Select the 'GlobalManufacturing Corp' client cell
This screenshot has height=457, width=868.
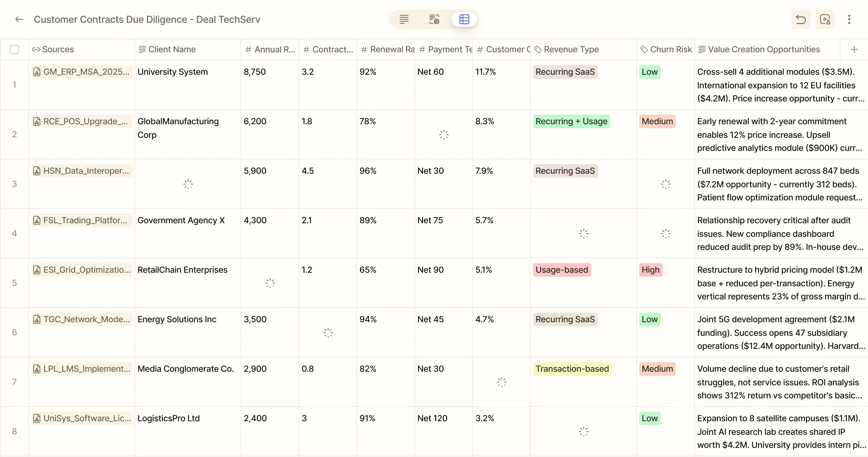(x=188, y=135)
